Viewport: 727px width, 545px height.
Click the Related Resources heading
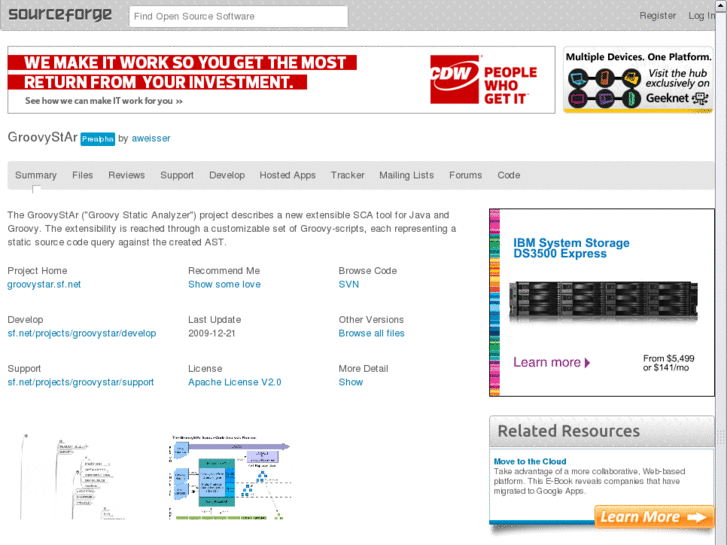(x=568, y=431)
